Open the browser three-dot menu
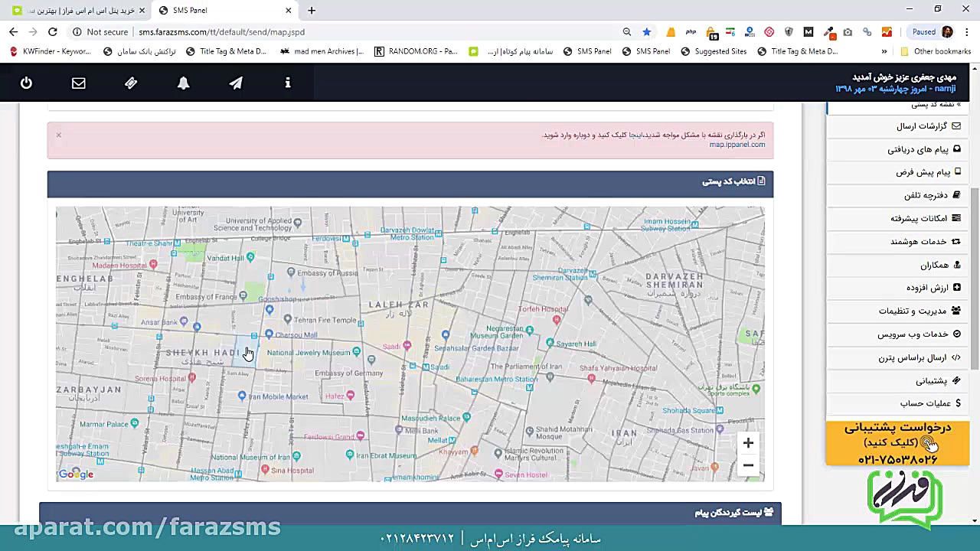Viewport: 980px width, 551px height. (966, 32)
